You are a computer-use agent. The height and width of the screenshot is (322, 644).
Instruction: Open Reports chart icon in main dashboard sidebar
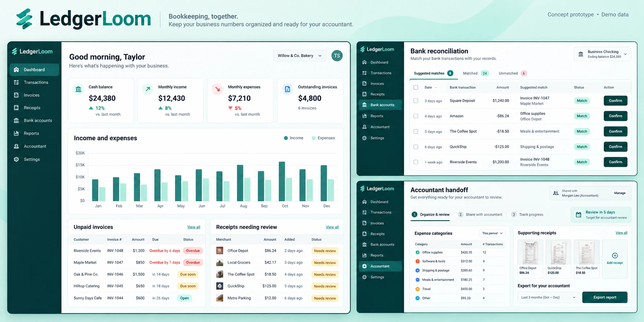point(16,133)
